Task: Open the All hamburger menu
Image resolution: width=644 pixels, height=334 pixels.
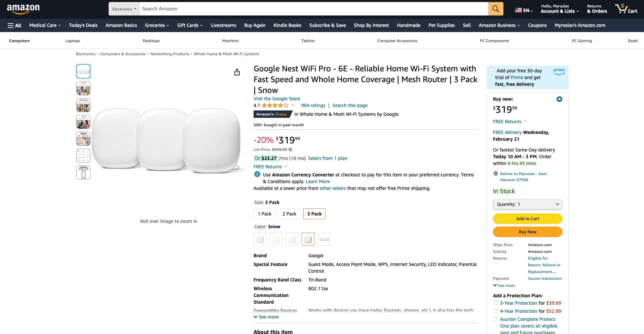Action: (x=14, y=25)
